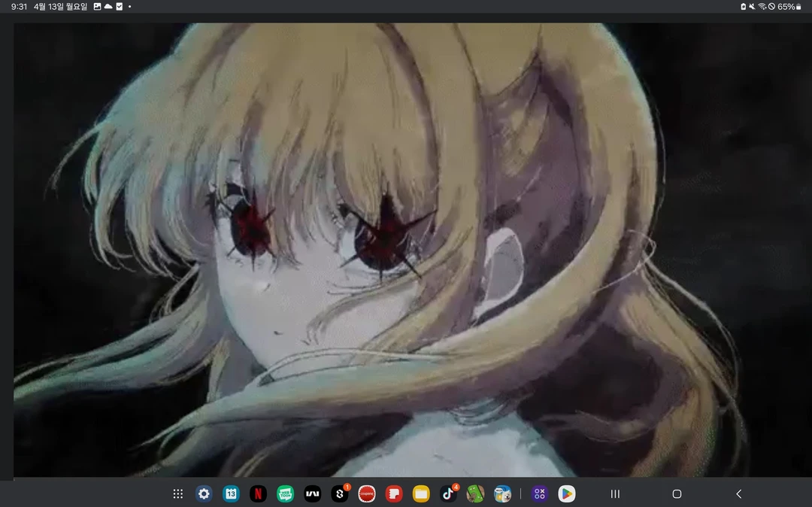Launch the green Webtoon app
This screenshot has height=507, width=812.
tap(285, 494)
